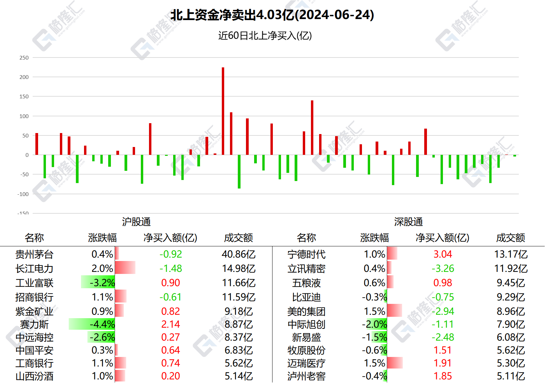Click the -2.6% change cell for 中远海控
Image resolution: width=545 pixels, height=392 pixels.
102,337
